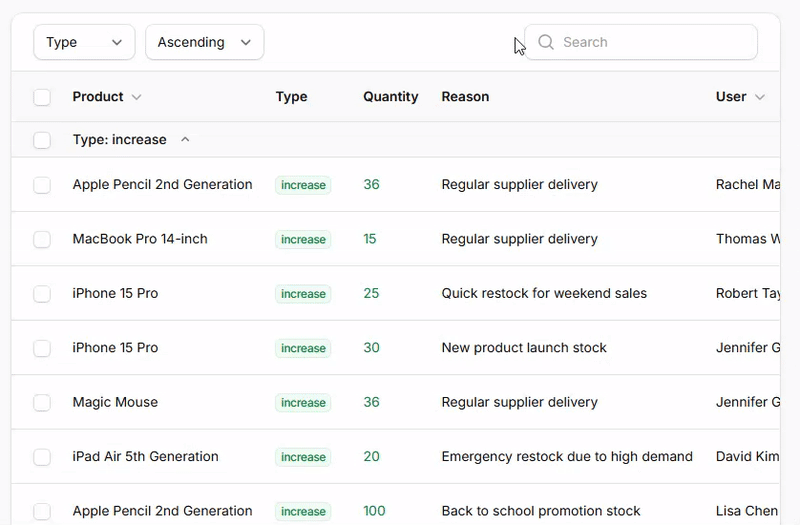This screenshot has width=800, height=525.
Task: Click reason 'Back to school promotion stock'
Action: (541, 511)
